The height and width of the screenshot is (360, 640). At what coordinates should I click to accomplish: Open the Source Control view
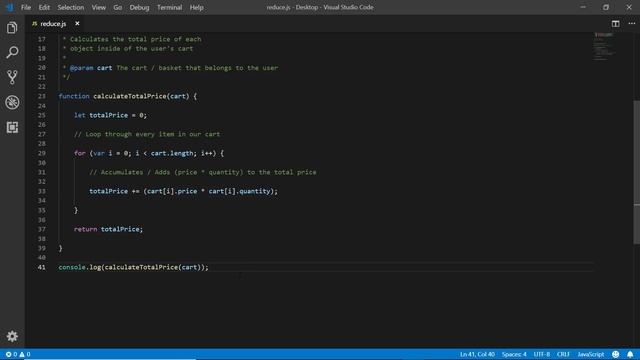[x=12, y=77]
